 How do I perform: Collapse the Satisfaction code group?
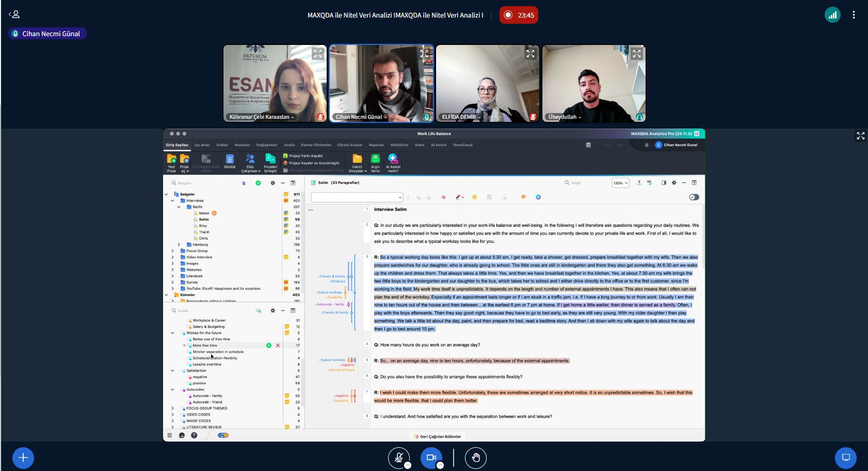click(x=172, y=371)
